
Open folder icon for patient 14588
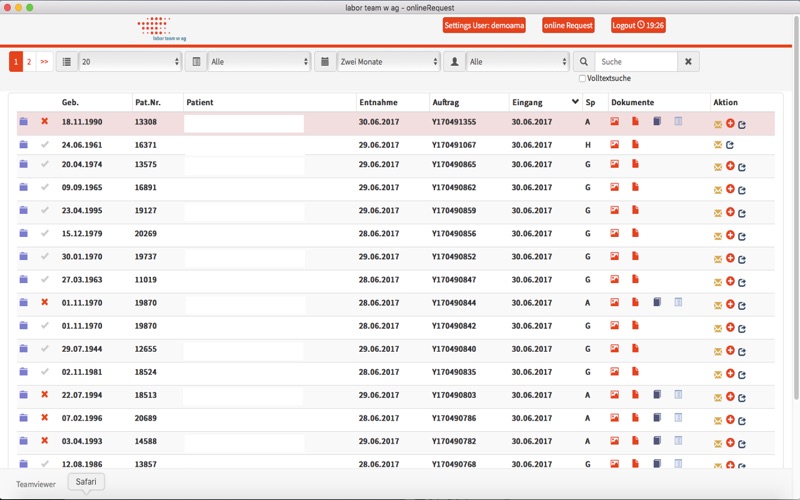pyautogui.click(x=23, y=440)
